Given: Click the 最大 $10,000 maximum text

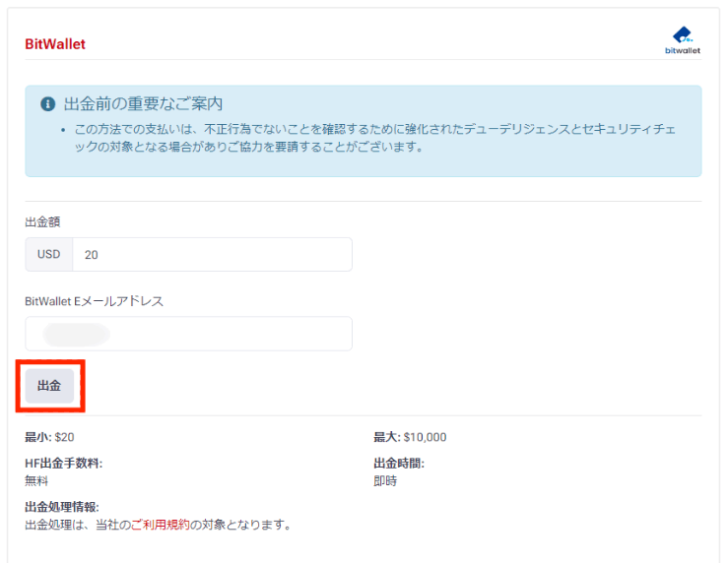Looking at the screenshot, I should coord(410,437).
